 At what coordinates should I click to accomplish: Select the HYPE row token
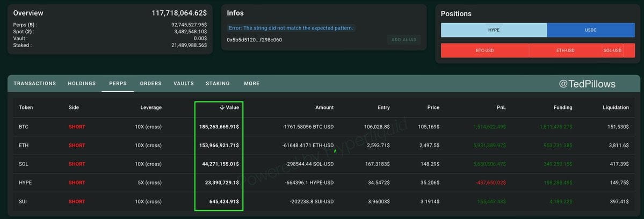25,182
